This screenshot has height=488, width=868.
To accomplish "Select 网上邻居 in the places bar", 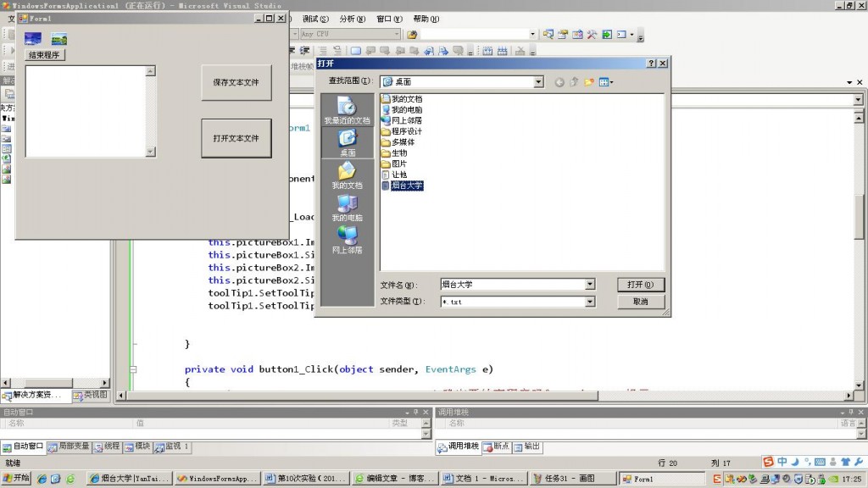I will pos(347,240).
